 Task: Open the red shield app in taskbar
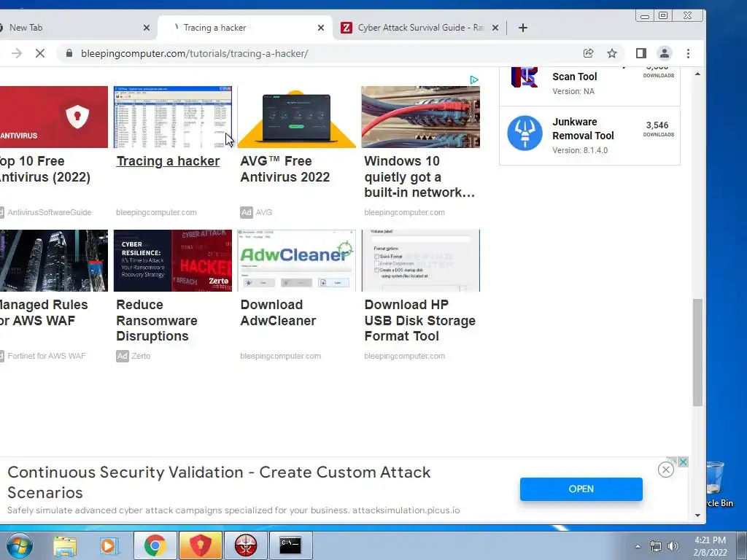click(200, 545)
